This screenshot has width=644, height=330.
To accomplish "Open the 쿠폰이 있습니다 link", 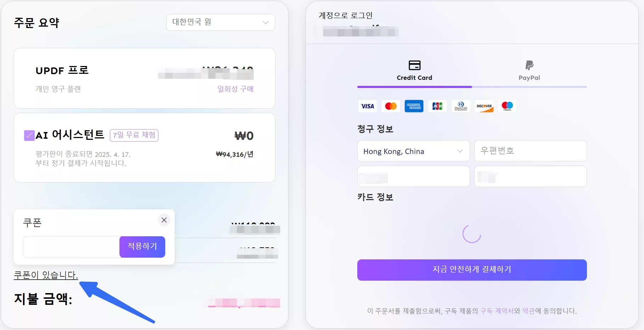I will click(46, 275).
